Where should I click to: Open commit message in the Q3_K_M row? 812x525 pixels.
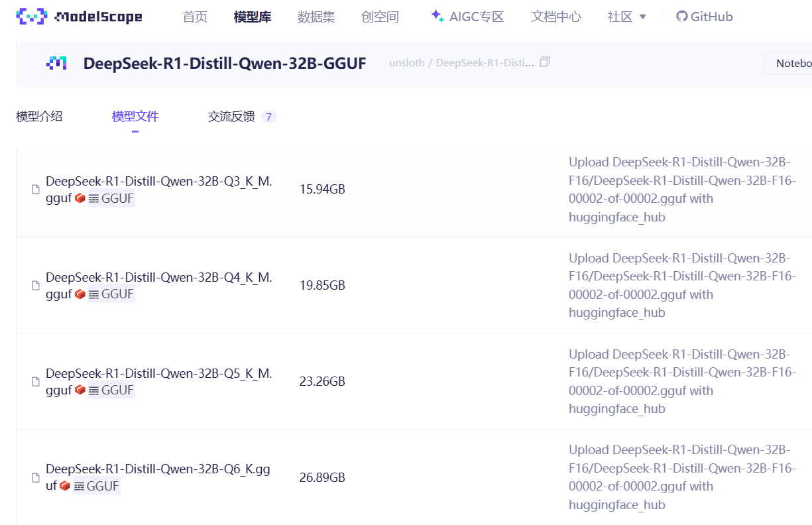[682, 190]
